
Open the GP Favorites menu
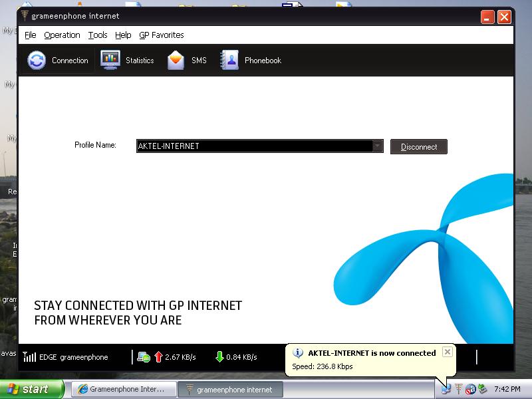click(162, 35)
